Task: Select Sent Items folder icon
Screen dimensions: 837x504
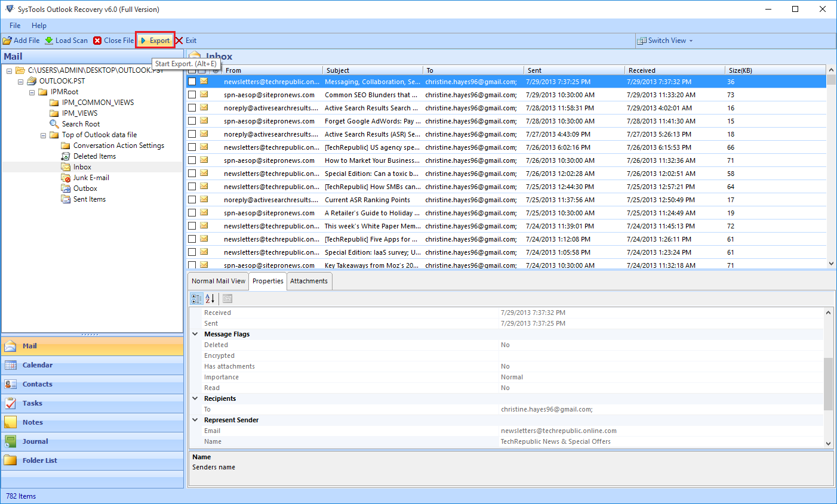Action: point(66,199)
